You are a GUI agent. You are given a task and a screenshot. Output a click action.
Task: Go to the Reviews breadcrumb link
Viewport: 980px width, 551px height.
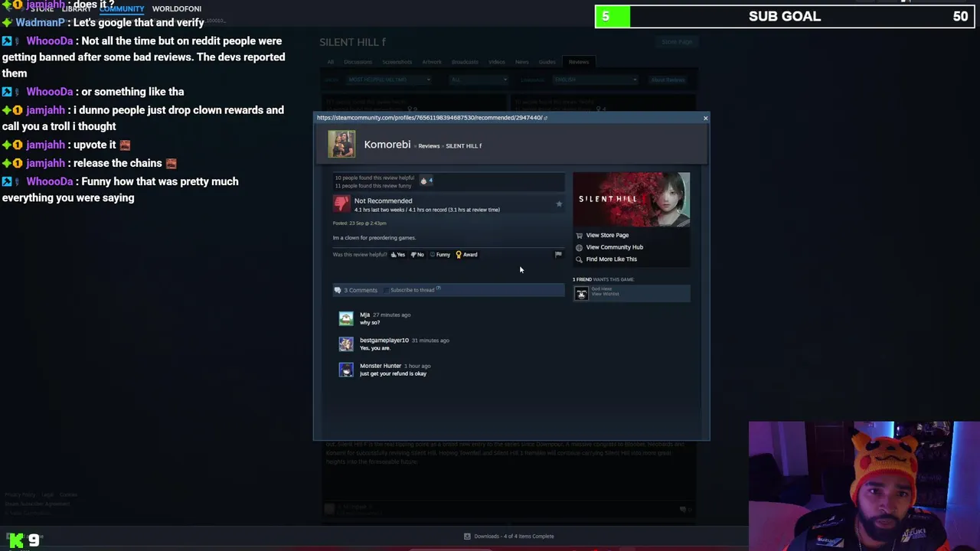click(429, 146)
